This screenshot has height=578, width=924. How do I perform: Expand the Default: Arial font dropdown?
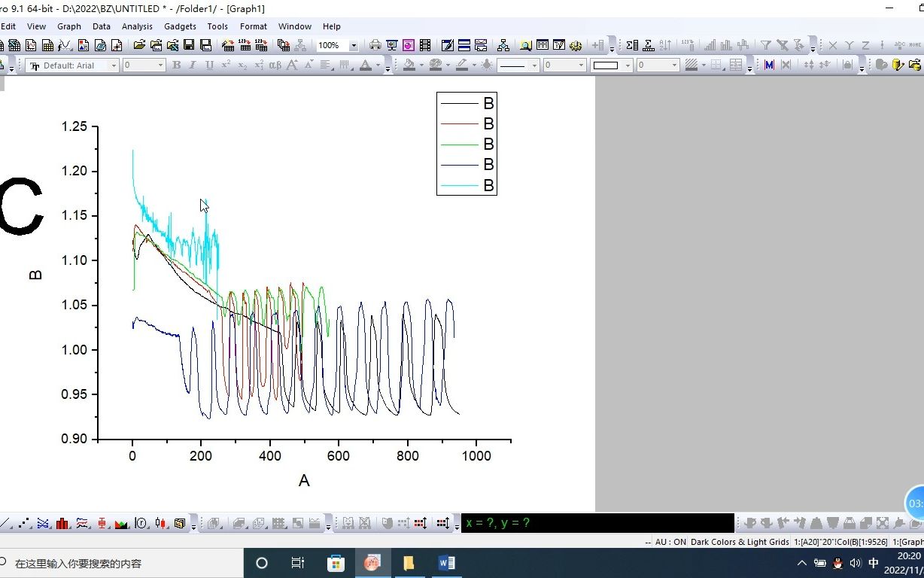pos(114,65)
